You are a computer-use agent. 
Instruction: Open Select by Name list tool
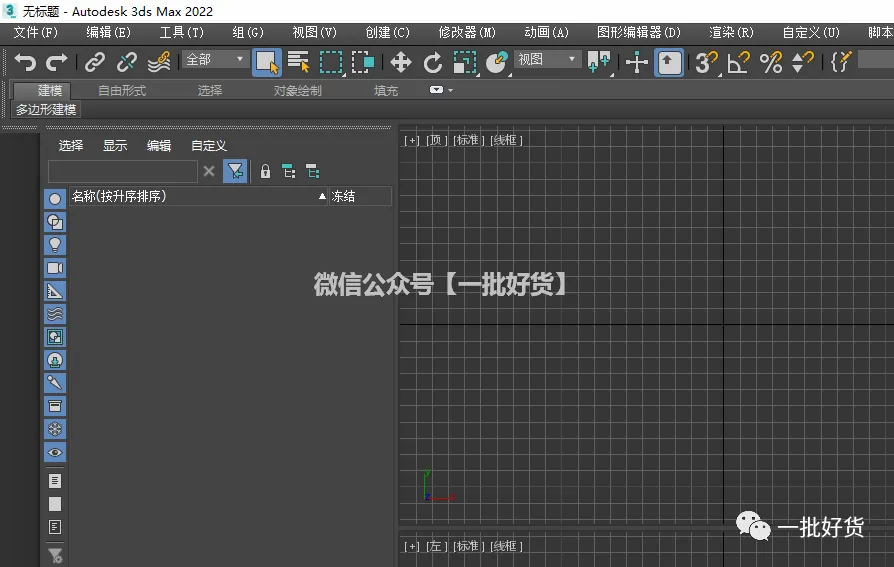[298, 62]
